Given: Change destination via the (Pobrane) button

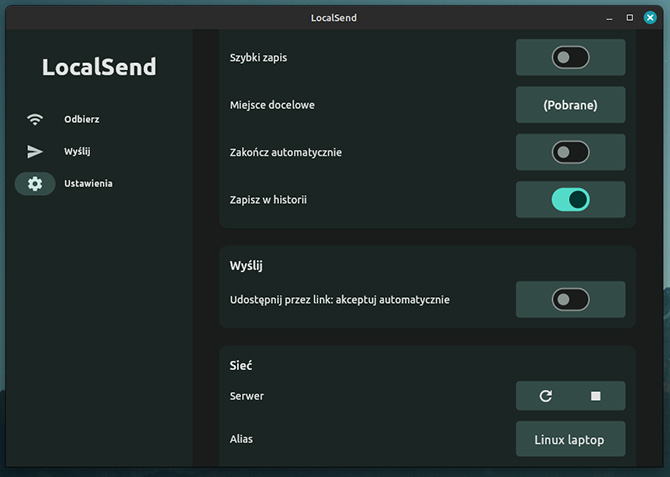Looking at the screenshot, I should coord(570,105).
